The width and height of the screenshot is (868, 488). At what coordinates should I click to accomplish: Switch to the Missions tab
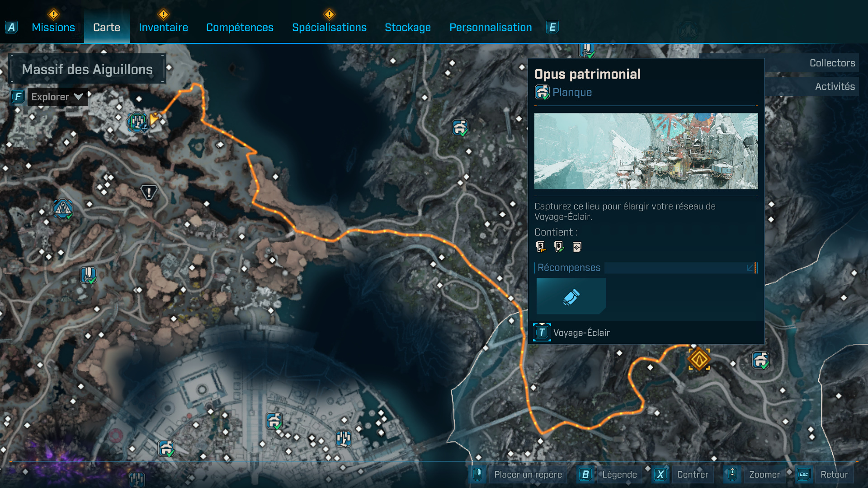coord(53,28)
